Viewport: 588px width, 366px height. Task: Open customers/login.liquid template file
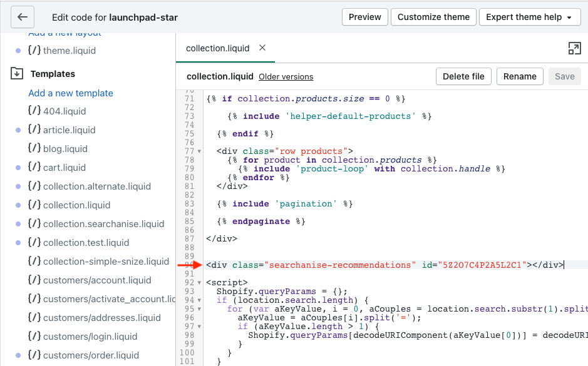[x=90, y=336]
